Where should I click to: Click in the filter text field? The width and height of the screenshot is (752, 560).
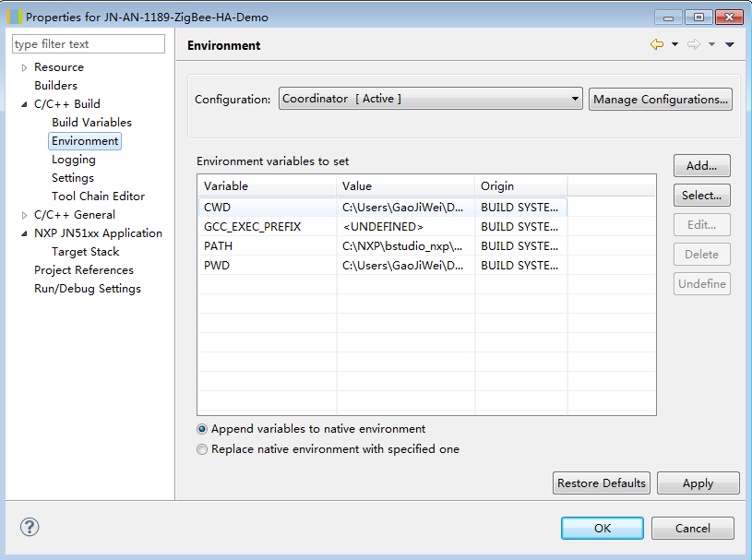point(89,44)
